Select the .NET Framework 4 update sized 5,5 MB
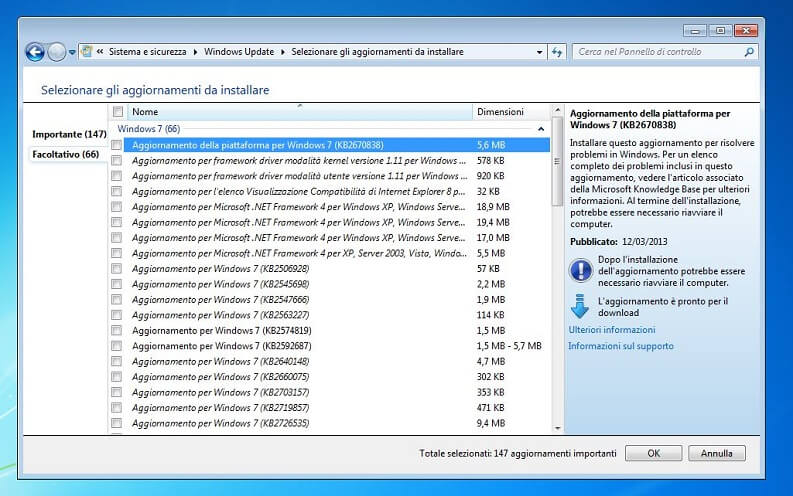 (x=329, y=253)
